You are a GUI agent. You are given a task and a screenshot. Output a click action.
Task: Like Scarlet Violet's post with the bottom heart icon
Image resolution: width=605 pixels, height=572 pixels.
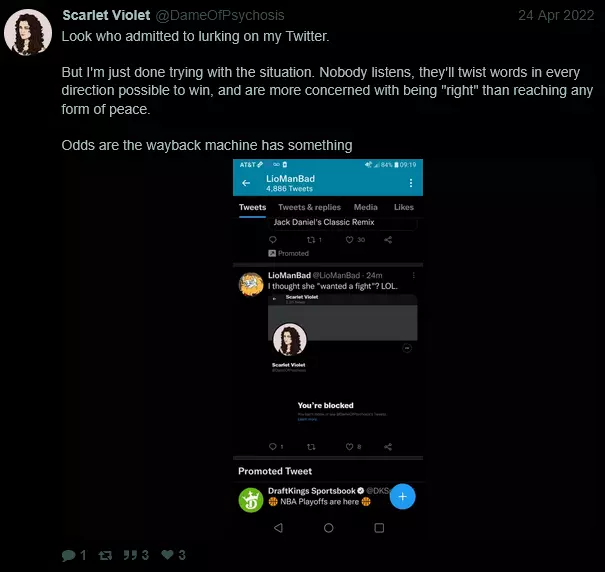[x=168, y=555]
